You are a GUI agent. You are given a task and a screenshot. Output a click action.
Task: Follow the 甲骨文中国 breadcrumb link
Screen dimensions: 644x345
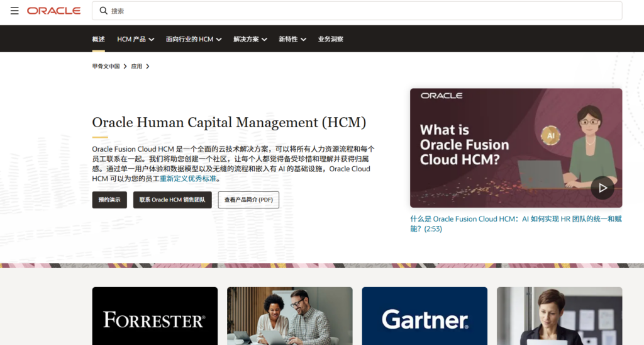(x=106, y=66)
